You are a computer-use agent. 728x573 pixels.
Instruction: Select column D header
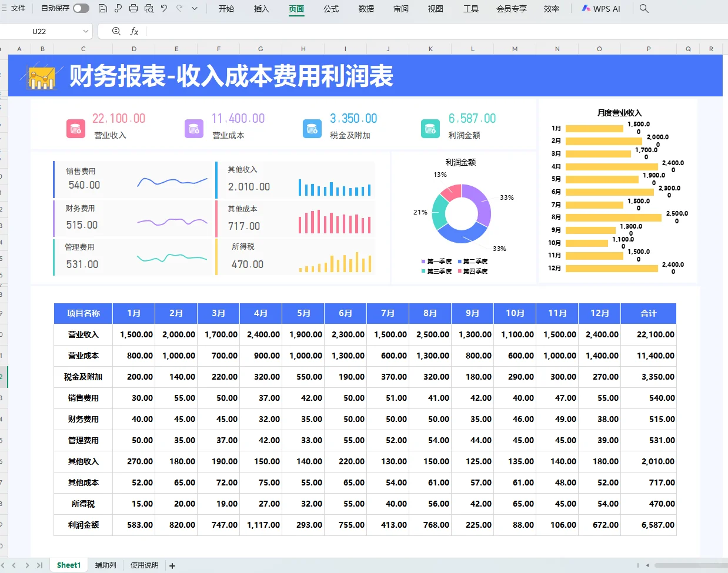coord(134,49)
